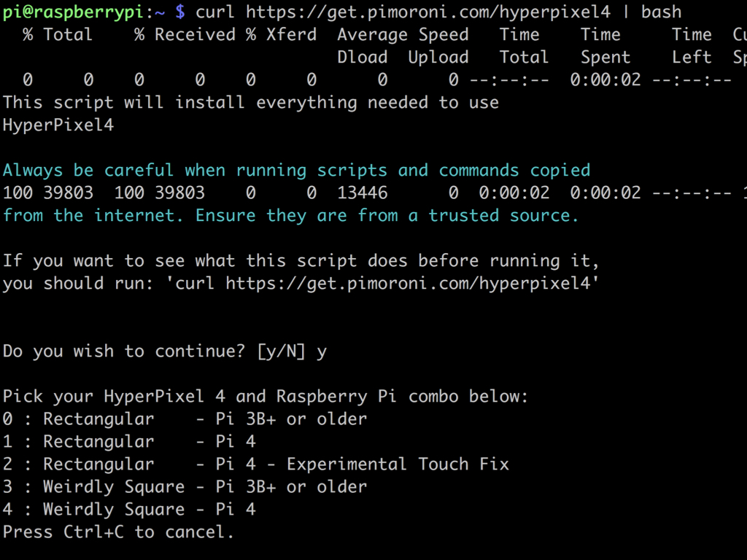Click the 'Ensure they are from a trusted source' text
Viewport: 747px width, 560px height.
coord(387,216)
